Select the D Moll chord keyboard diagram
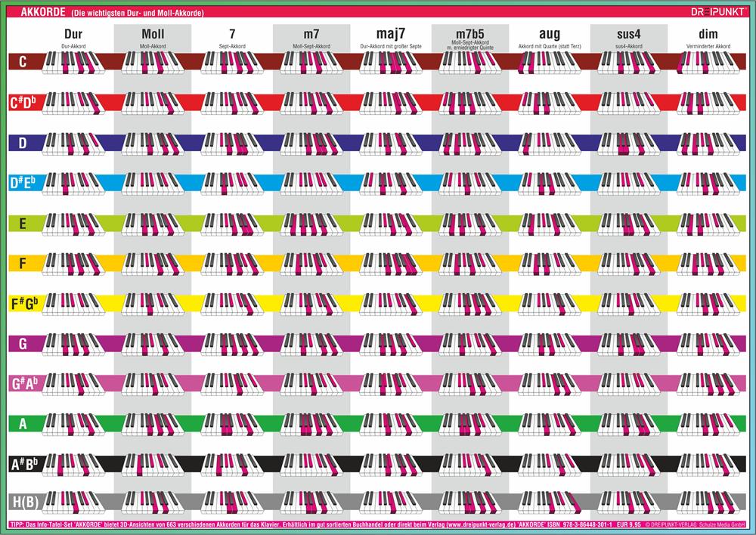756x535 pixels. coord(153,143)
